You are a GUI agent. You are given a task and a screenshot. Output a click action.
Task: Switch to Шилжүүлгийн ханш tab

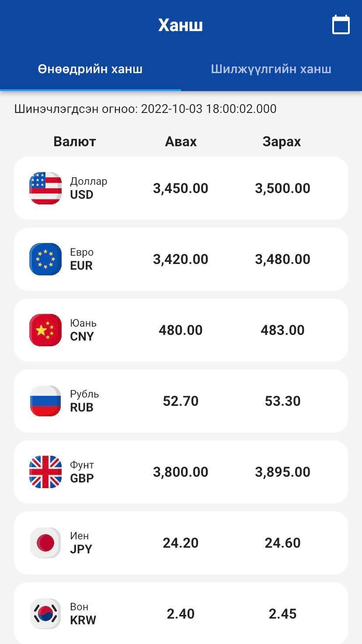click(x=271, y=69)
